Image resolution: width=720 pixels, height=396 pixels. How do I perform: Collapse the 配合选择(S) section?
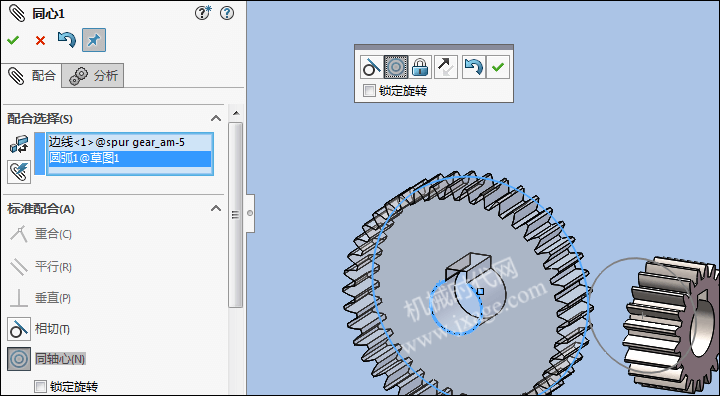coord(216,119)
